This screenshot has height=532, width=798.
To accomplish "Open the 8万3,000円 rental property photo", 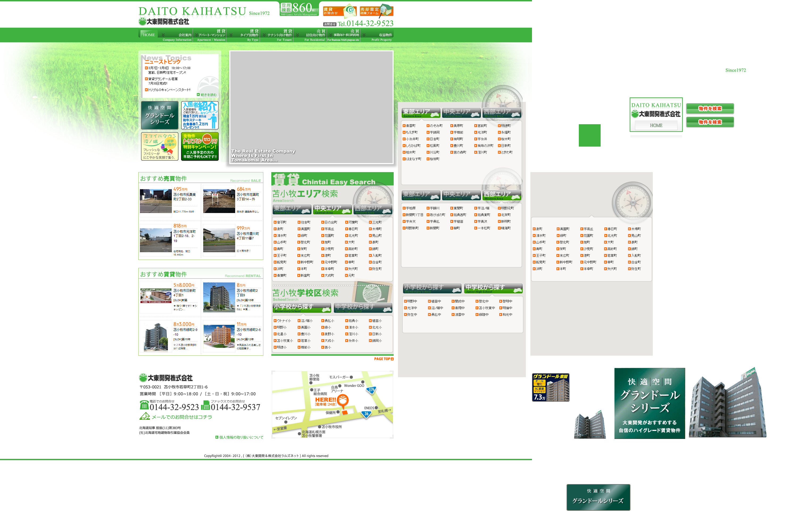I will [x=156, y=337].
